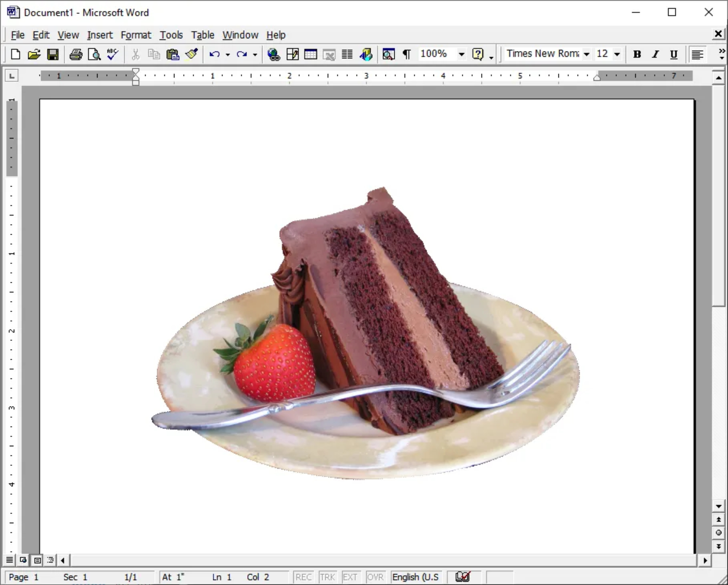Viewport: 728px width, 585px height.
Task: Toggle the Show/Hide paragraph marks button
Action: click(407, 55)
